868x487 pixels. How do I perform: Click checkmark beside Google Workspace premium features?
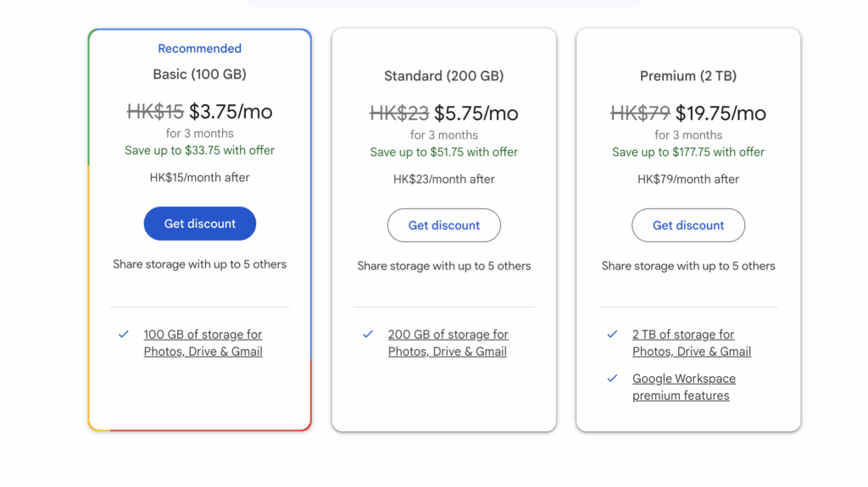point(612,379)
